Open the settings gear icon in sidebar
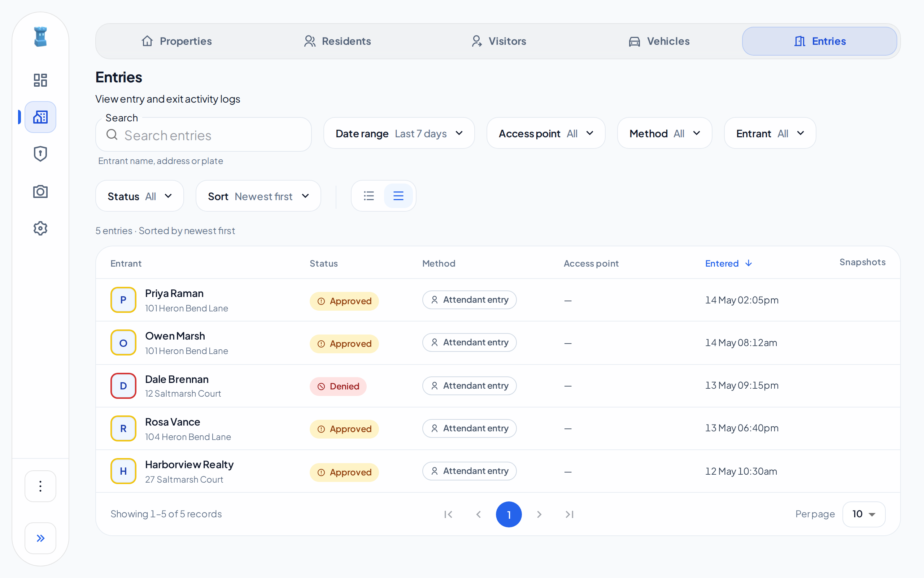This screenshot has height=578, width=924. (40, 228)
